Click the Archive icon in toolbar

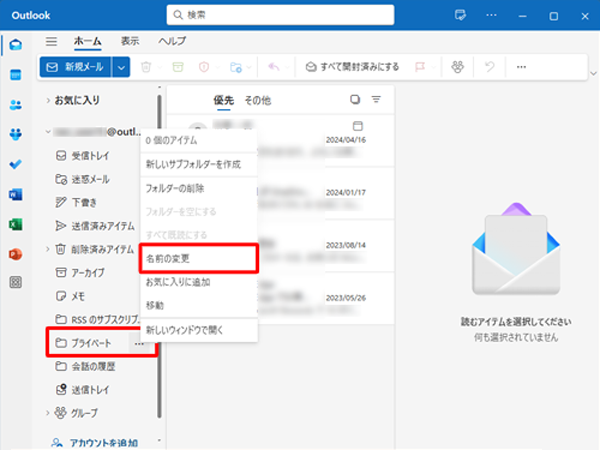(178, 67)
